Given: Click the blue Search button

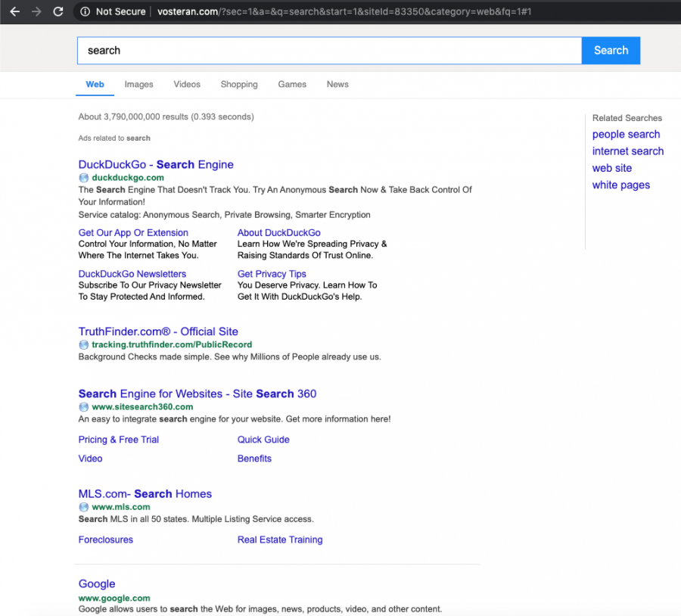Looking at the screenshot, I should [x=611, y=51].
